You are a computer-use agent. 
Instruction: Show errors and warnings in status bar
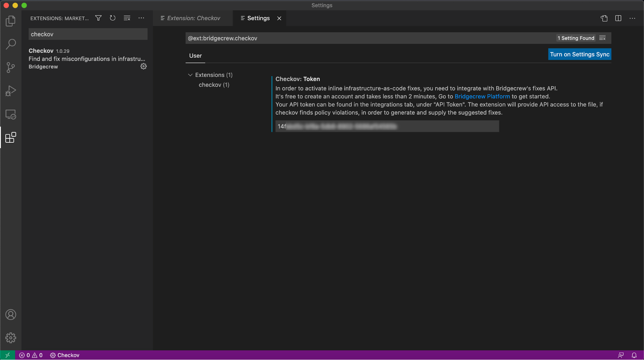click(x=31, y=355)
